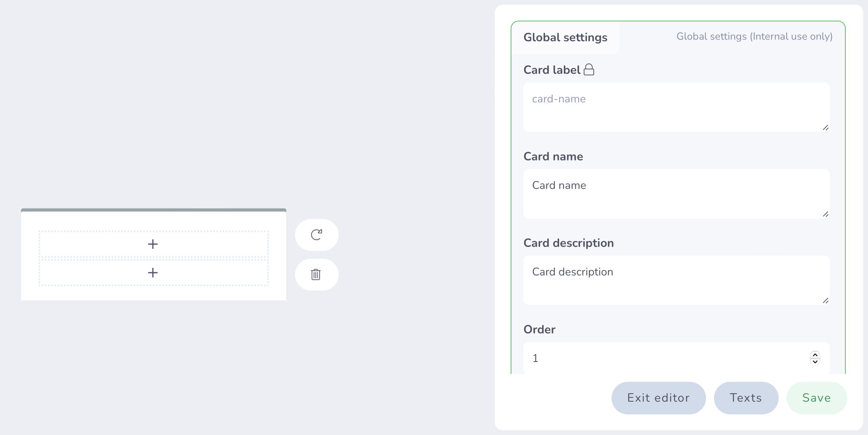Click the lock icon next to Card label

(x=589, y=70)
